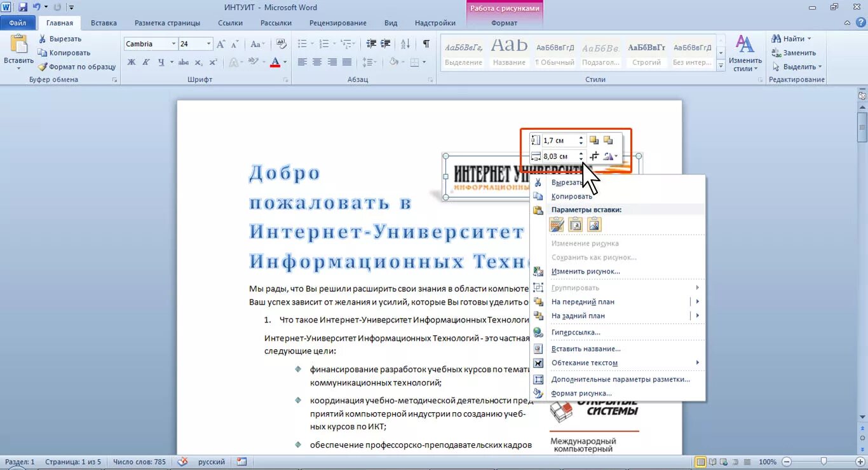The width and height of the screenshot is (868, 470).
Task: Click Send Backward icon in mini toolbar
Action: pos(608,140)
